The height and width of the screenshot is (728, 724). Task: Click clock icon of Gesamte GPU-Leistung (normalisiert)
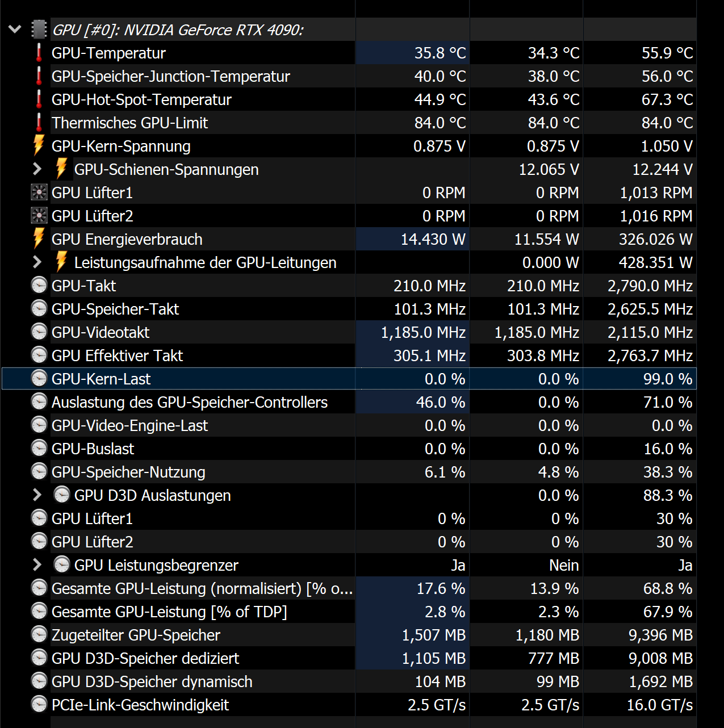point(39,588)
